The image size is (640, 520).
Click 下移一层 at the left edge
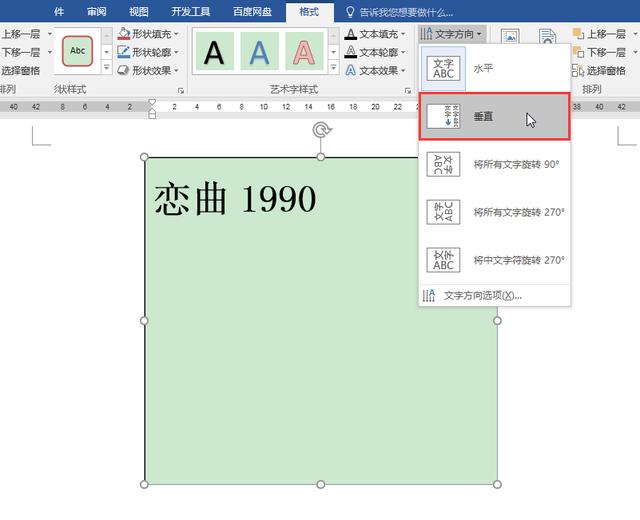[21, 52]
